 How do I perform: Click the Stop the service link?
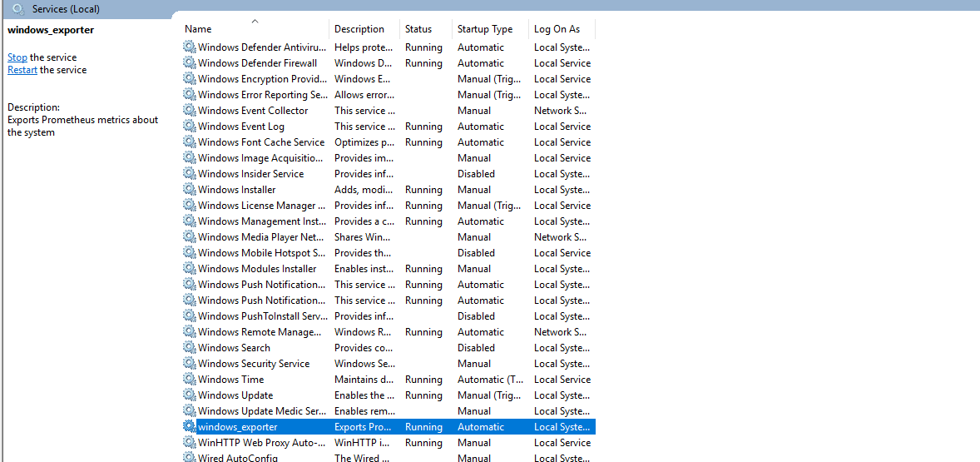pos(17,57)
